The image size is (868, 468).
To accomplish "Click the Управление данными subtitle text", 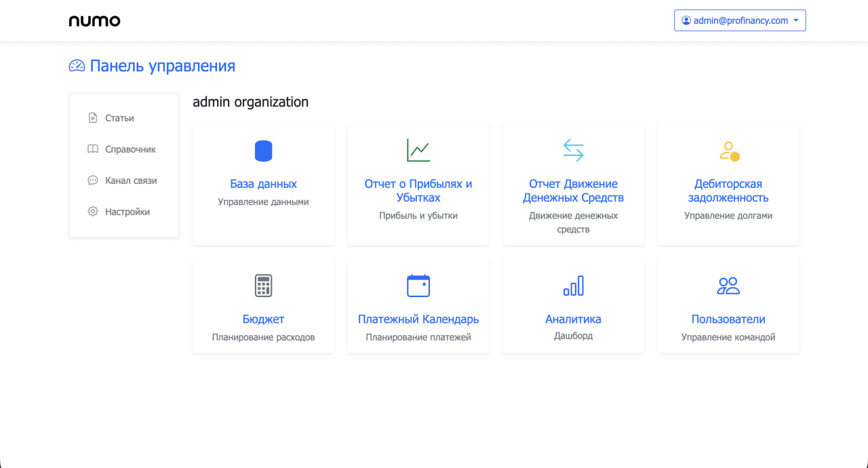I will tap(263, 201).
